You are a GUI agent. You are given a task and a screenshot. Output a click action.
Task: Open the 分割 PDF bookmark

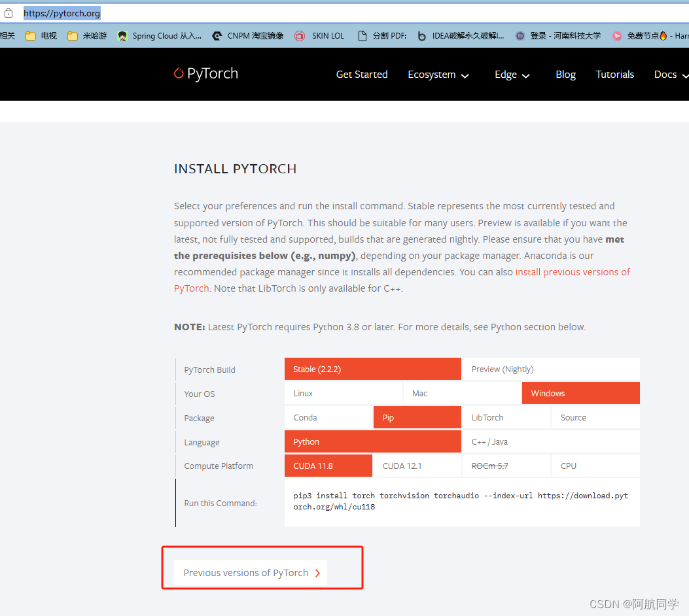pos(382,35)
